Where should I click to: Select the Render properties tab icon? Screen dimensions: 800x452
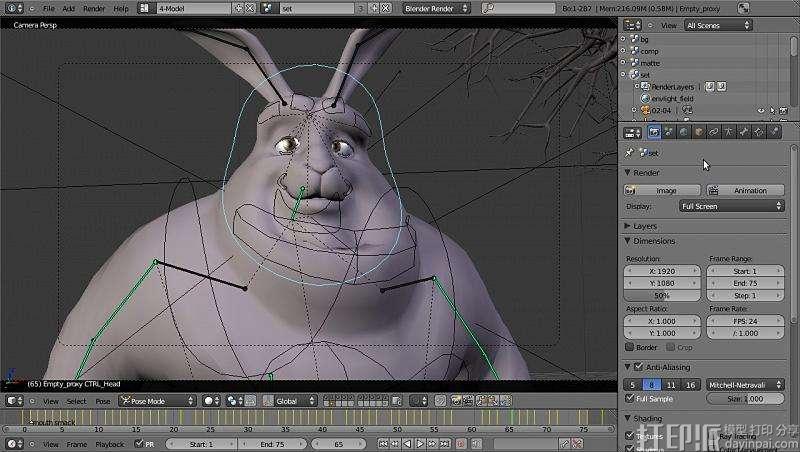pos(654,133)
